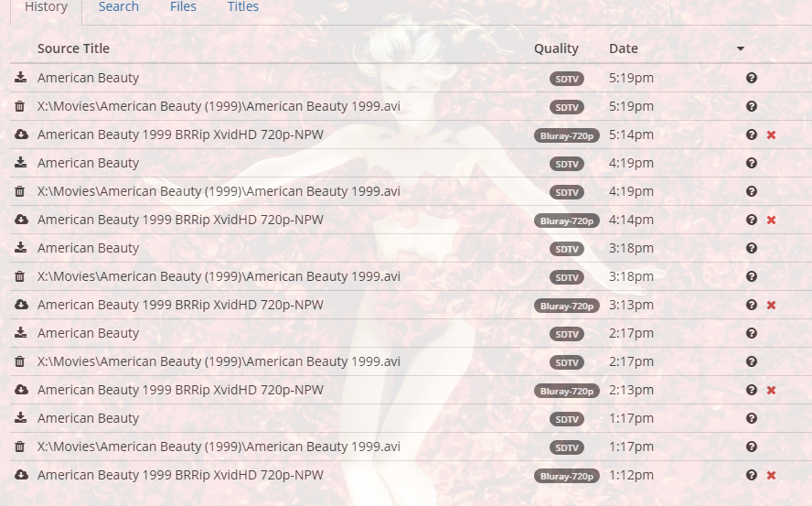Click the imported icon on the 4:19pm American Beauty row
This screenshot has width=812, height=506.
(x=21, y=163)
